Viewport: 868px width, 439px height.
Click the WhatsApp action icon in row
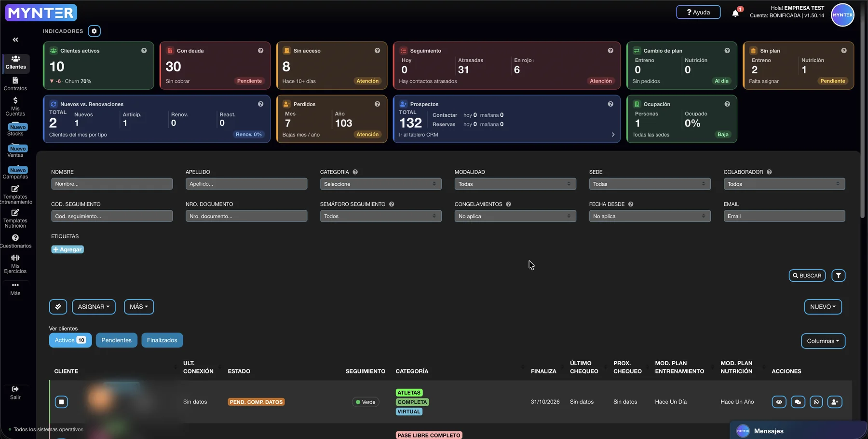pos(816,402)
